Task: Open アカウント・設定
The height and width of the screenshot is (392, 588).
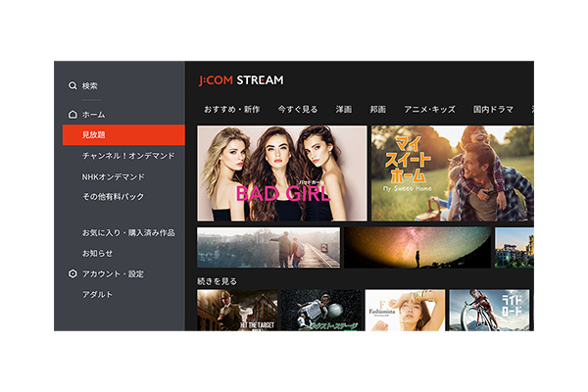Action: 113,274
